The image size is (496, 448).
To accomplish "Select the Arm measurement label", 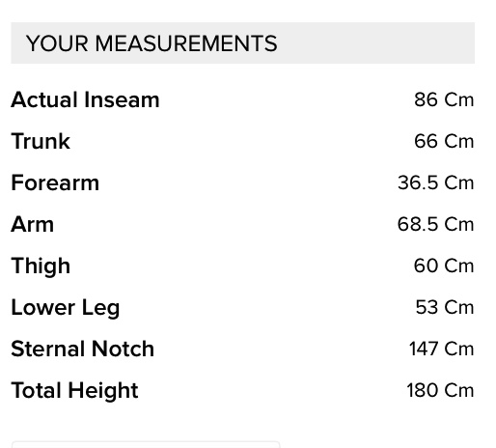I will coord(32,224).
